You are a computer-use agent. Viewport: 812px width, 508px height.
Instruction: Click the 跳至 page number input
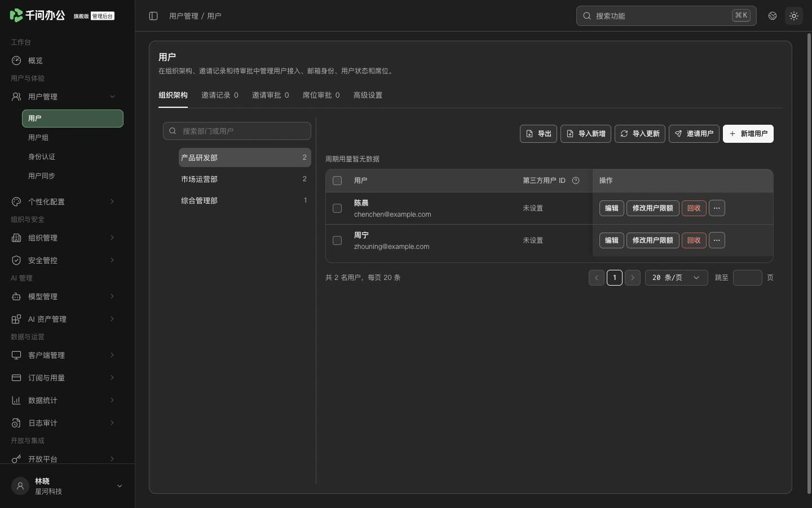[x=748, y=278]
